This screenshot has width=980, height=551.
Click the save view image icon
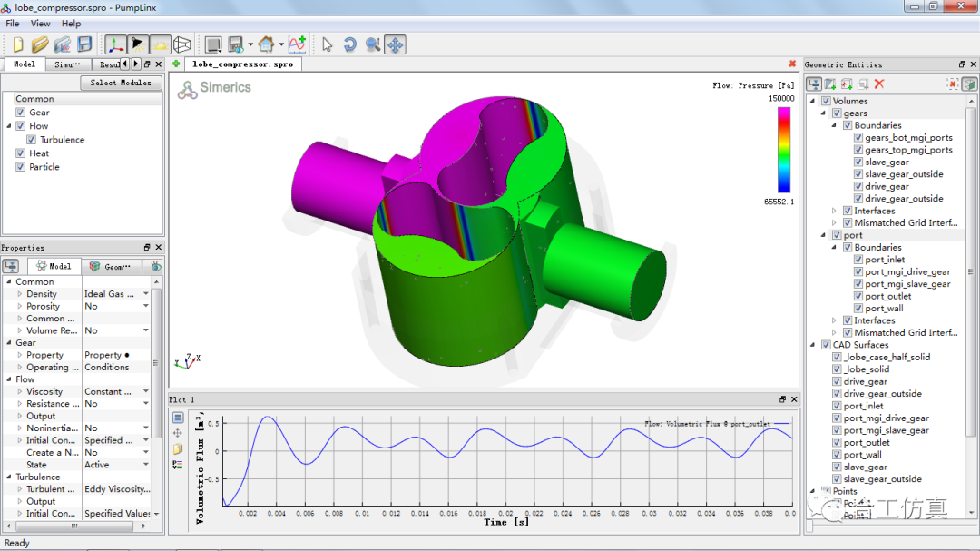point(236,44)
